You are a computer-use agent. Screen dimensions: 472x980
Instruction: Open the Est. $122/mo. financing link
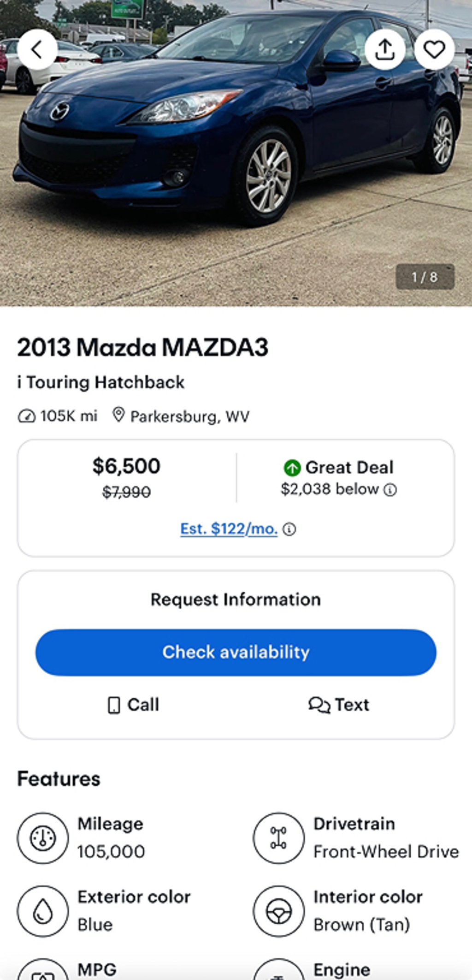click(229, 529)
